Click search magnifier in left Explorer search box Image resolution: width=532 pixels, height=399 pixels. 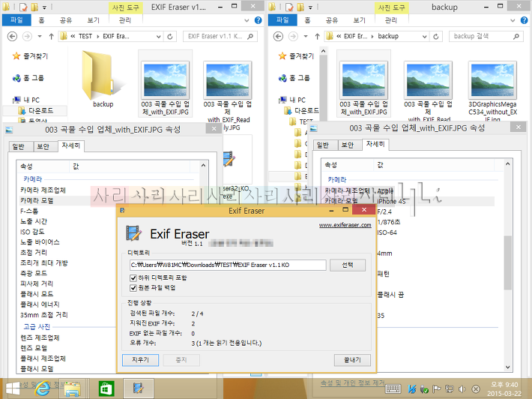[x=250, y=36]
